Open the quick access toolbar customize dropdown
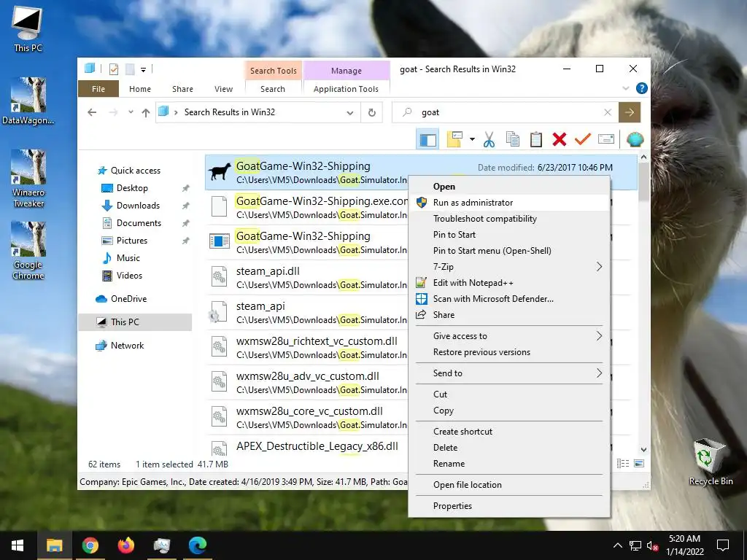The width and height of the screenshot is (747, 560). coord(144,69)
